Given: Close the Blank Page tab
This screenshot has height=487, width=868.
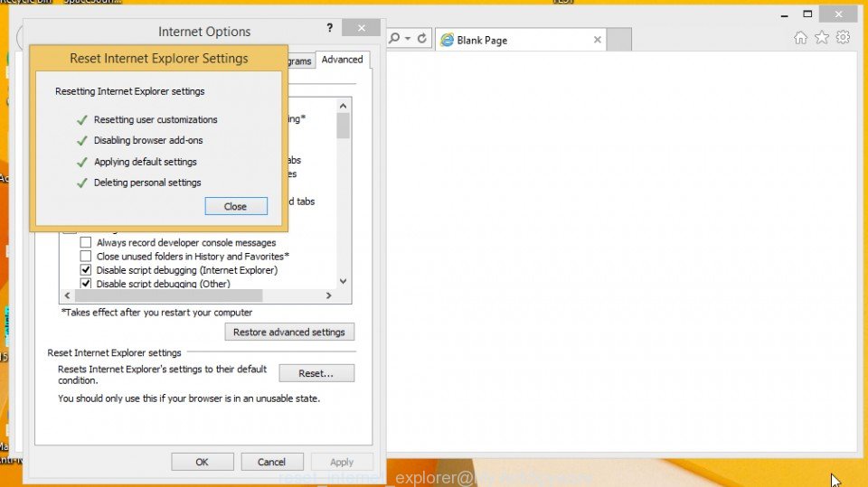Looking at the screenshot, I should click(x=598, y=40).
